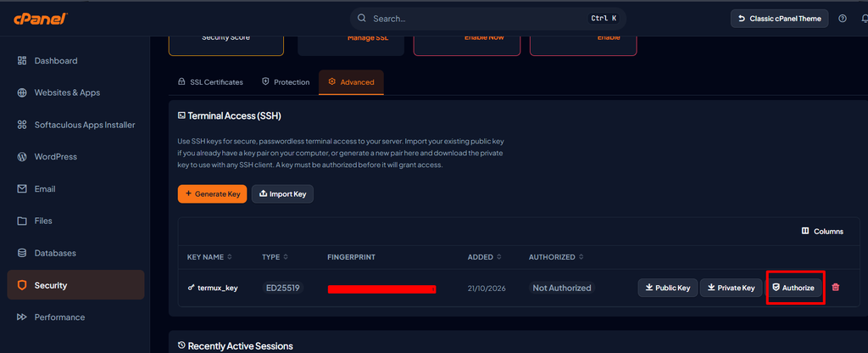This screenshot has height=353, width=868.
Task: Click the WordPress logo icon in sidebar
Action: pyautogui.click(x=22, y=157)
